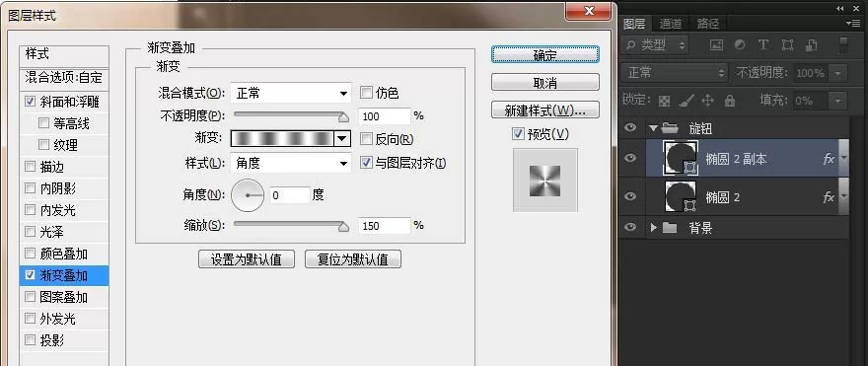Enable the 反向 reverse checkbox
The height and width of the screenshot is (366, 868).
[x=366, y=138]
